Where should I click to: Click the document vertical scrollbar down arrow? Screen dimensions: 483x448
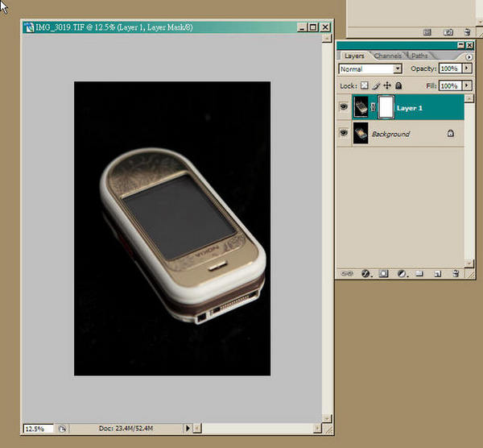click(x=327, y=419)
